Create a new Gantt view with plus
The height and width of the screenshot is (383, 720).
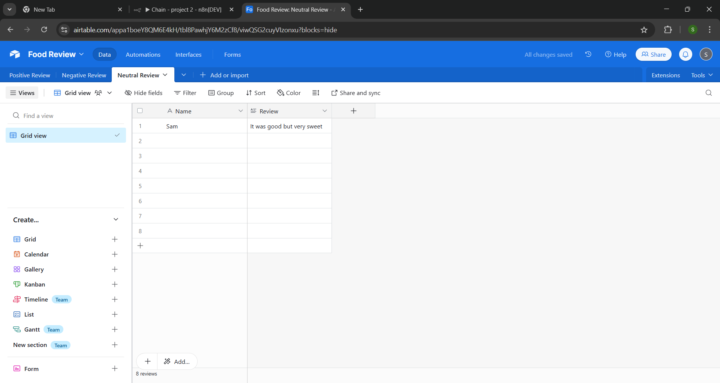click(115, 329)
